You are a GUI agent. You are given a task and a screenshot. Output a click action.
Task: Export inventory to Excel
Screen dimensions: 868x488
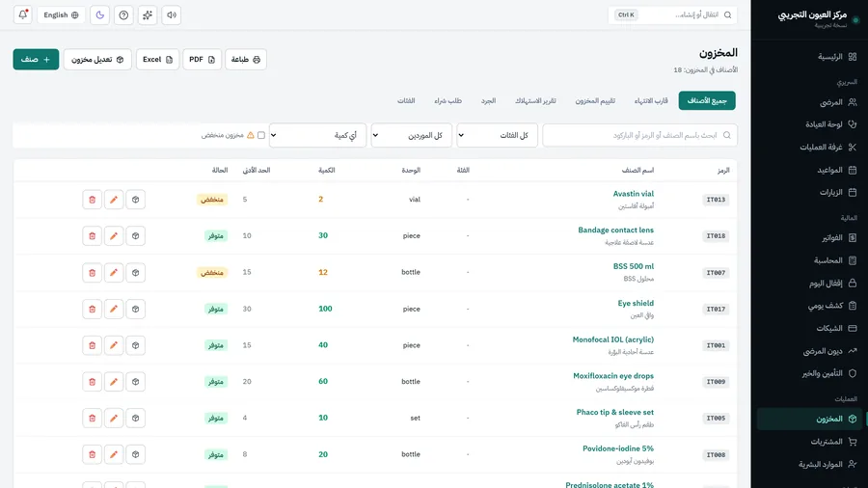tap(157, 59)
